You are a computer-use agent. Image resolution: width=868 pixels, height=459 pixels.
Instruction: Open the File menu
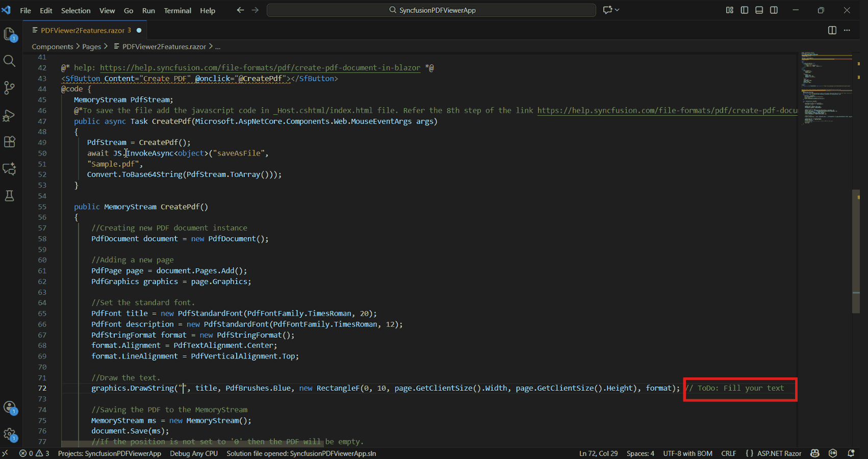pos(25,10)
